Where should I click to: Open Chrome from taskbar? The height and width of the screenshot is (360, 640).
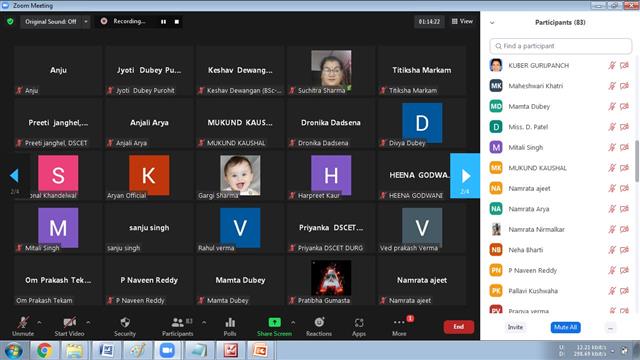click(44, 351)
